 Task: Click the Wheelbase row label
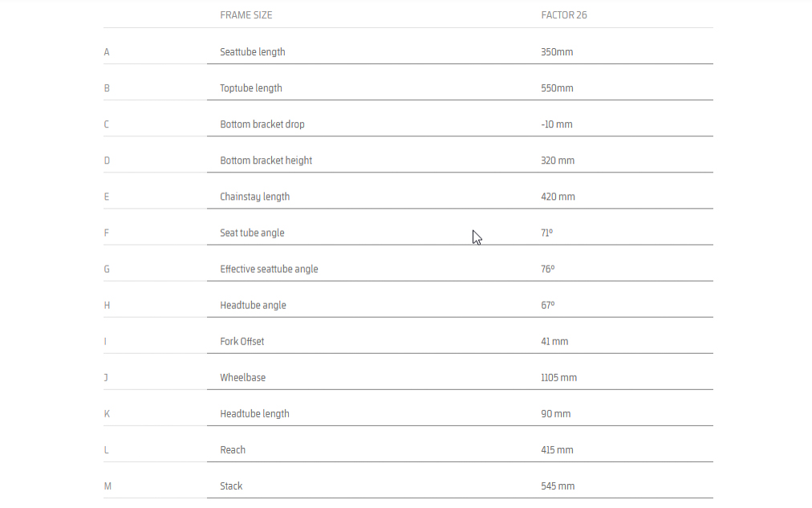242,377
